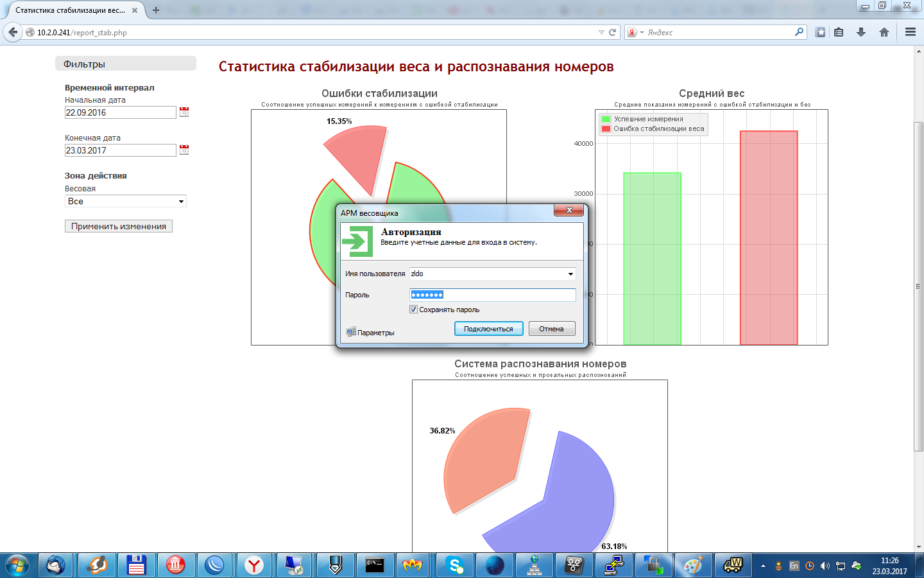Open the browser hamburger menu
This screenshot has width=924, height=578.
click(x=910, y=32)
